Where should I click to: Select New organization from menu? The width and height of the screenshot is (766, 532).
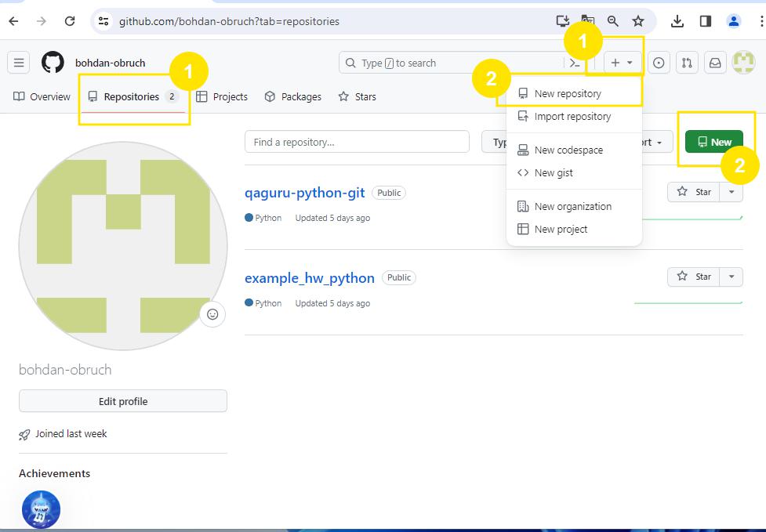pos(574,207)
